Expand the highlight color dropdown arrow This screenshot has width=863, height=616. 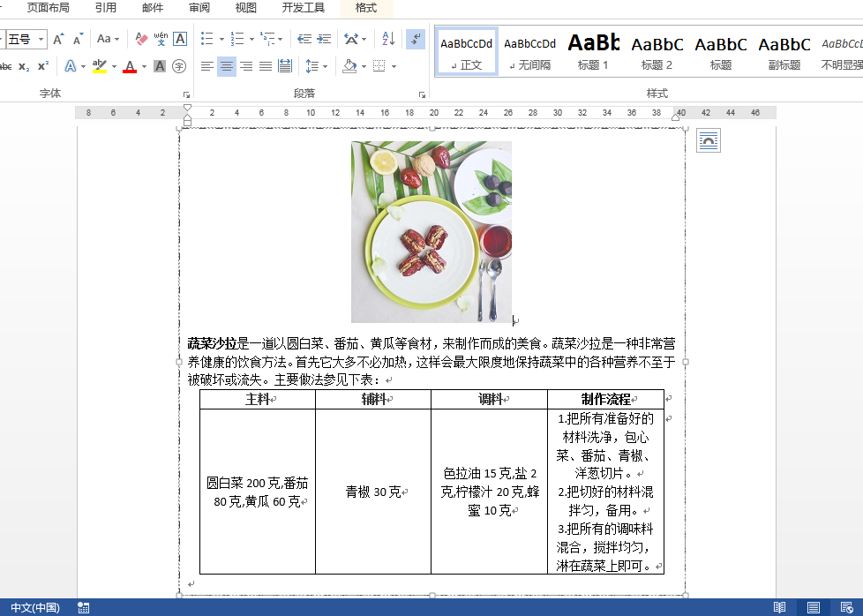click(x=115, y=66)
